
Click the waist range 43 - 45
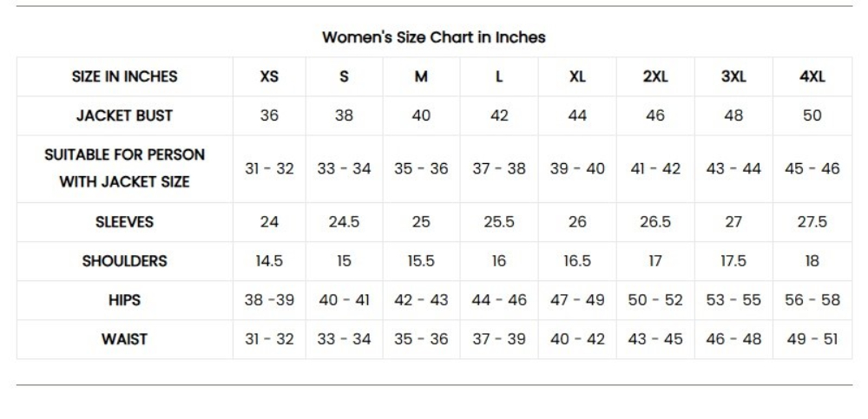[655, 339]
